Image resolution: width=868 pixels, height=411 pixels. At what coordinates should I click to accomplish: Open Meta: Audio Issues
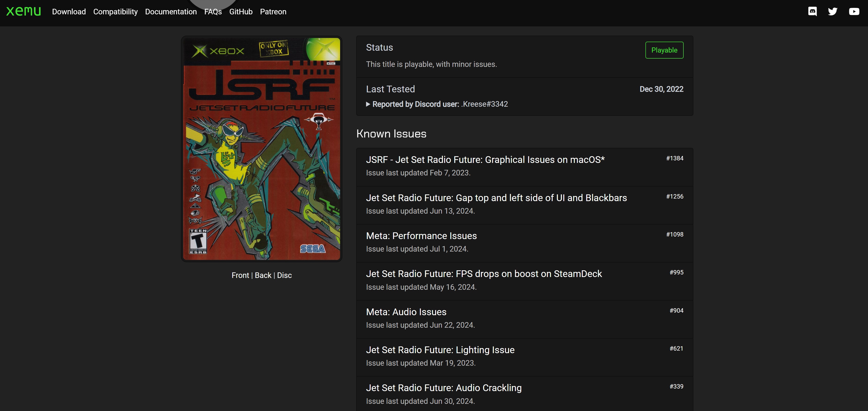(x=406, y=312)
